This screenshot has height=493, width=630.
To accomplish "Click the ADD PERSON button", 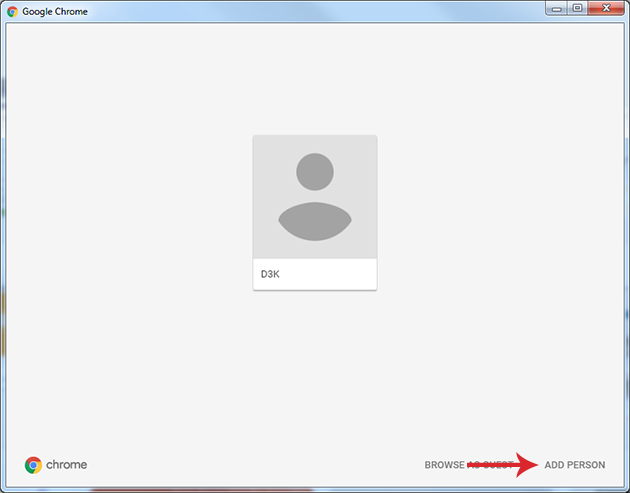I will point(575,465).
